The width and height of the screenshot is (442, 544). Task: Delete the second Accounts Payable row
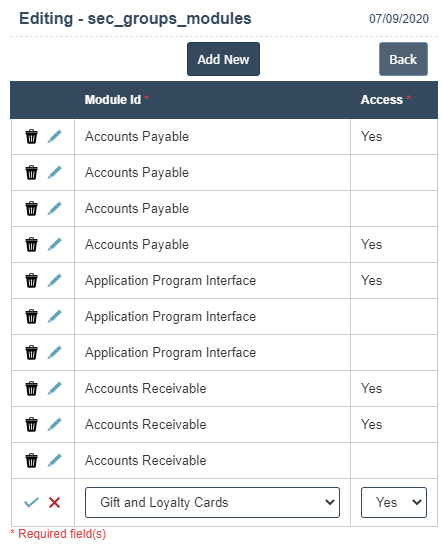31,173
